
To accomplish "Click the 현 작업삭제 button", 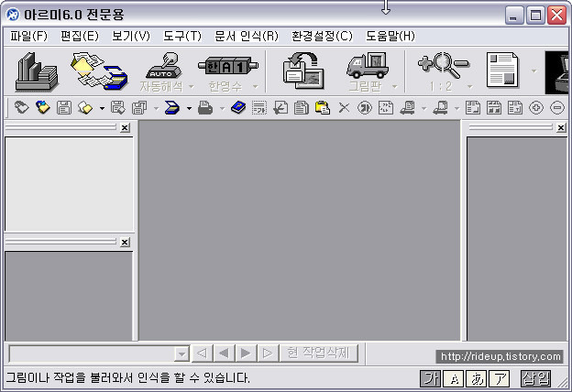I will pos(318,353).
